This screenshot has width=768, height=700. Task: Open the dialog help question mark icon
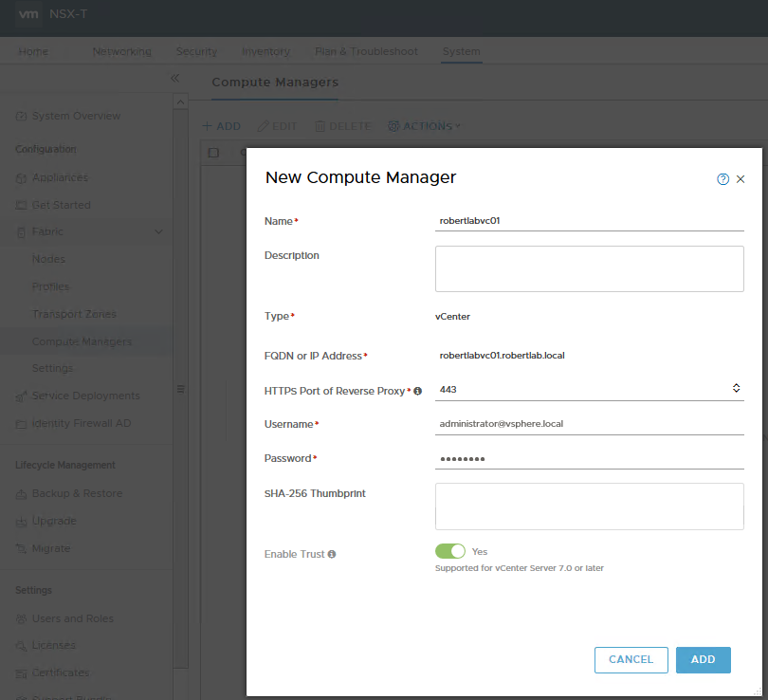click(723, 178)
